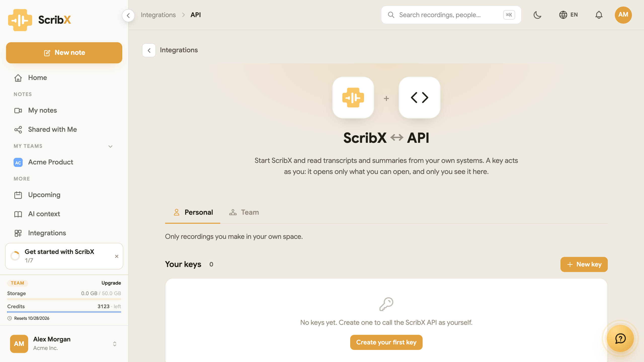This screenshot has width=644, height=362.
Task: Open Upcoming in sidebar
Action: pyautogui.click(x=64, y=195)
